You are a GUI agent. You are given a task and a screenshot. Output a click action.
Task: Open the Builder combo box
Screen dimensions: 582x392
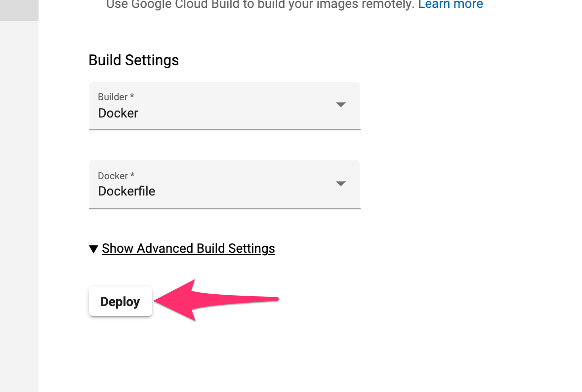click(225, 106)
